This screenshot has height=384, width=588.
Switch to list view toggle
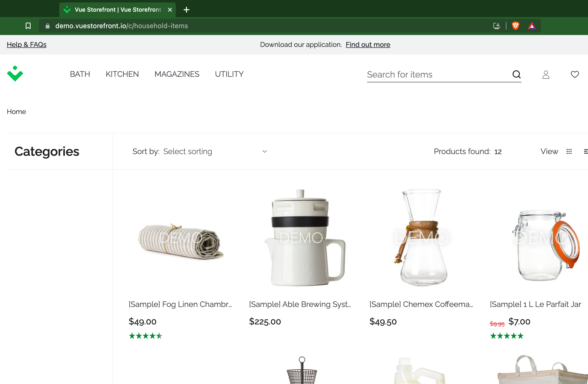(586, 151)
